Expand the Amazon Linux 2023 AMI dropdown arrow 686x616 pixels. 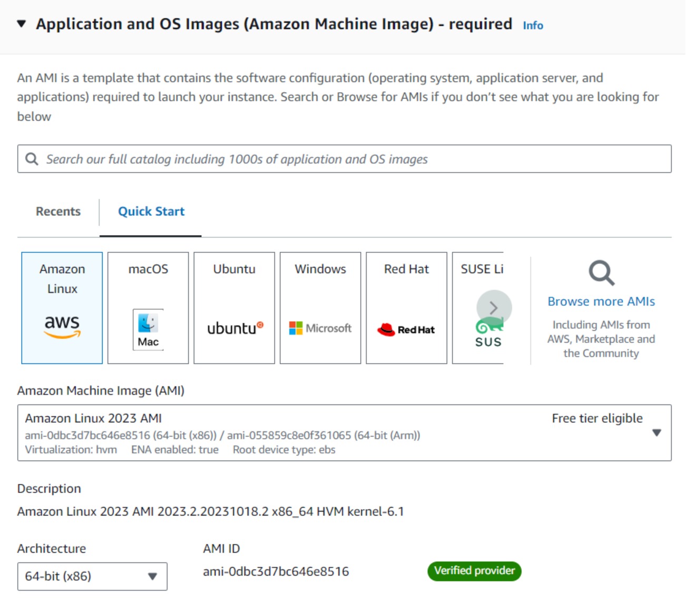click(x=656, y=433)
